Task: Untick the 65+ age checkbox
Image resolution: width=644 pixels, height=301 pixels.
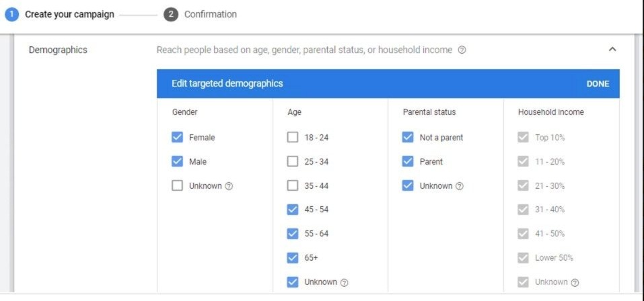Action: (293, 258)
